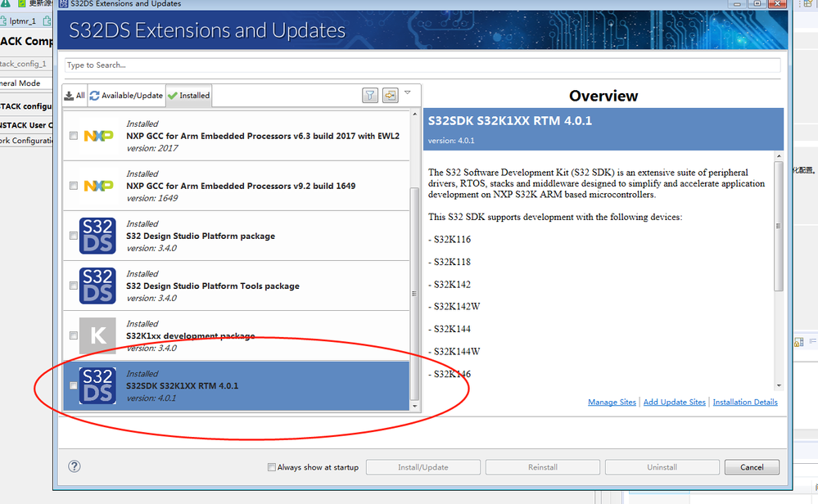Viewport: 818px width, 504px height.
Task: Open the view menu dropdown arrow
Action: click(x=408, y=92)
